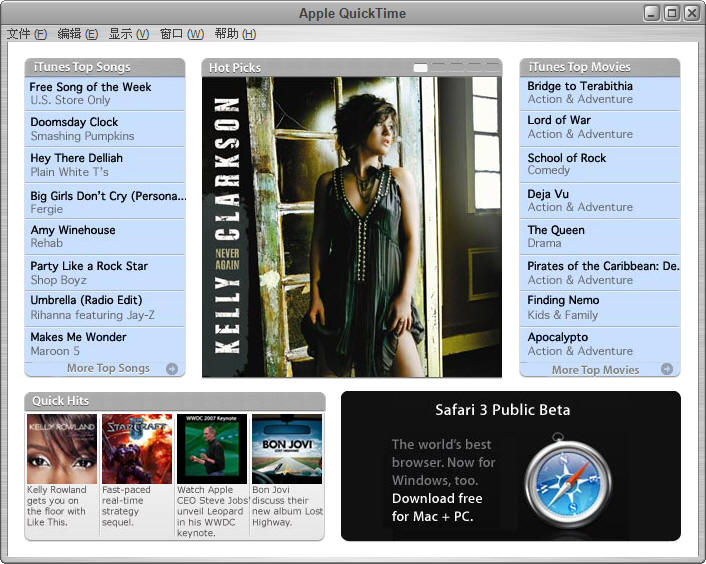This screenshot has height=564, width=706.
Task: Open Amy Winehouse Rehab entry
Action: [105, 237]
